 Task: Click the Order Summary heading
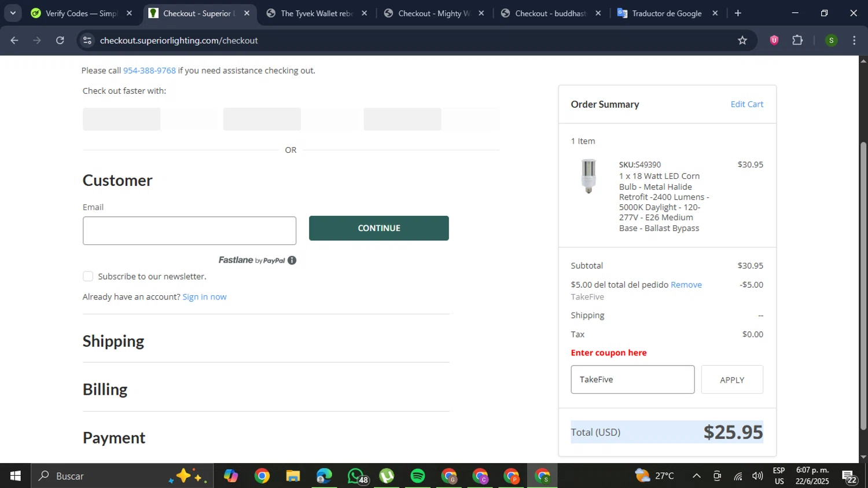coord(605,104)
